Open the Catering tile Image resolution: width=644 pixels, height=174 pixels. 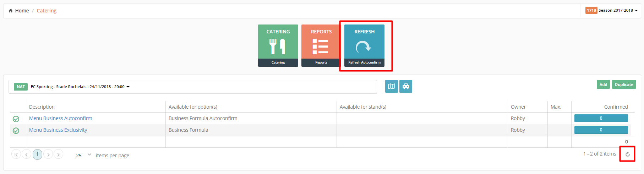pos(278,45)
